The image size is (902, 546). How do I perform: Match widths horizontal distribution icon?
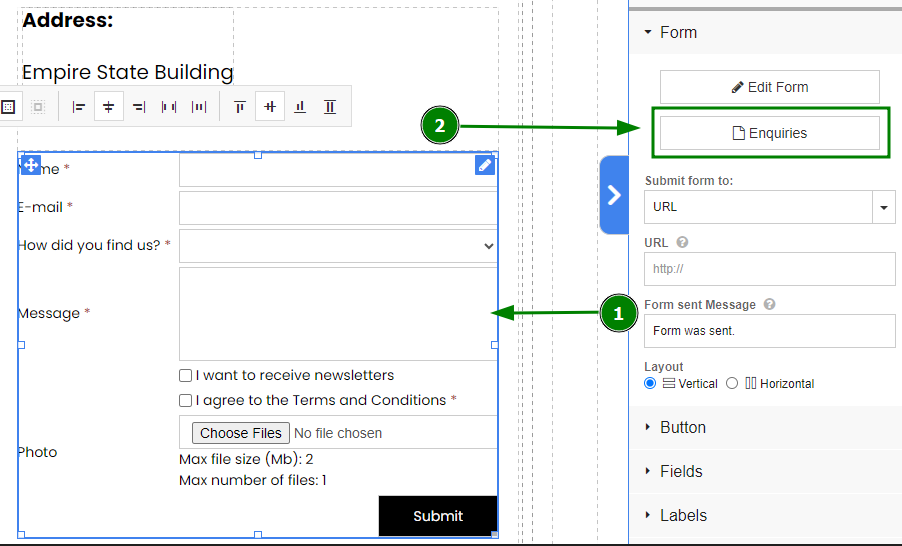pyautogui.click(x=198, y=107)
